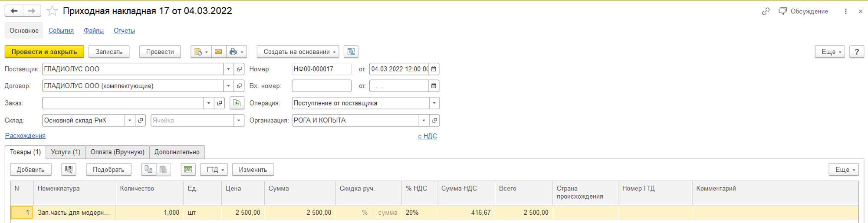
Task: Click the envelope email icon in toolbar
Action: pos(218,52)
